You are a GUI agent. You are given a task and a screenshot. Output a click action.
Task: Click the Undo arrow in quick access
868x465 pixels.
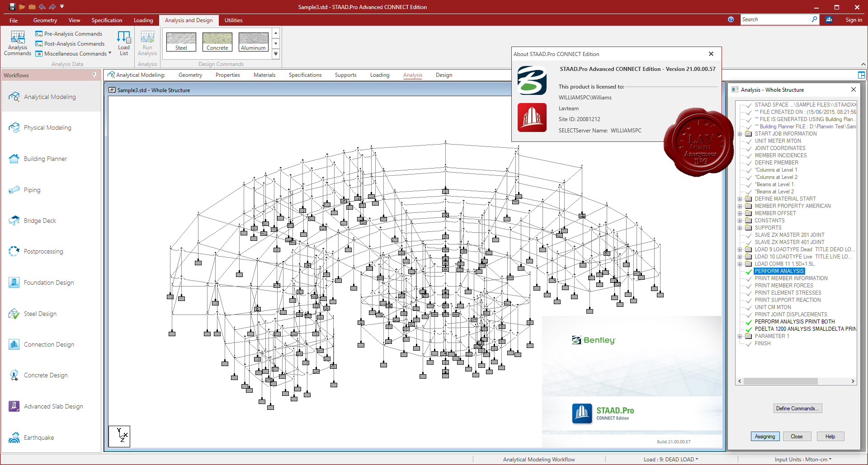point(42,7)
